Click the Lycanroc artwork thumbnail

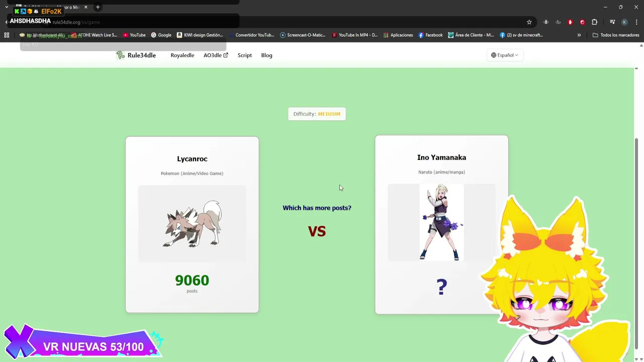click(192, 224)
